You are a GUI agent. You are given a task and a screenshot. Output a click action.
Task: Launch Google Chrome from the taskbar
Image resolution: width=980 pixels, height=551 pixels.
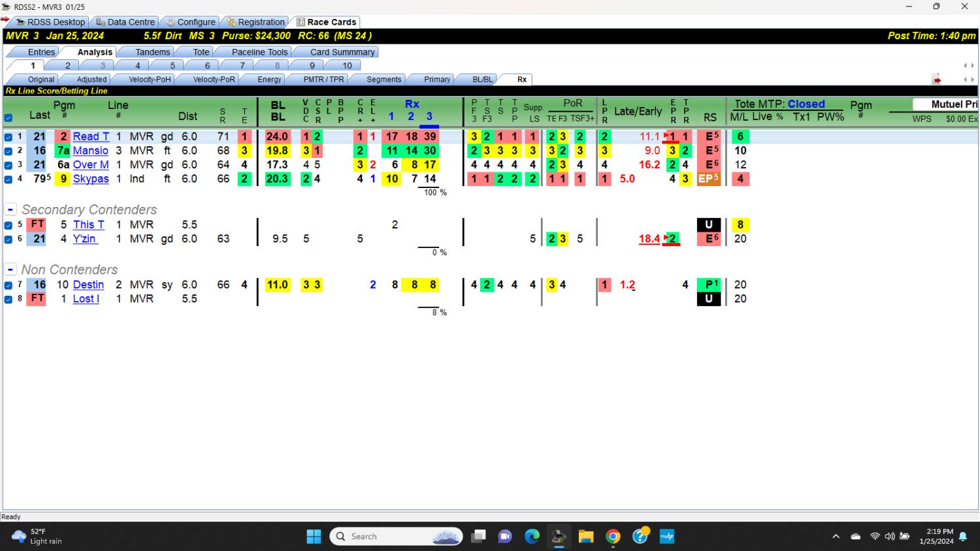(x=613, y=536)
